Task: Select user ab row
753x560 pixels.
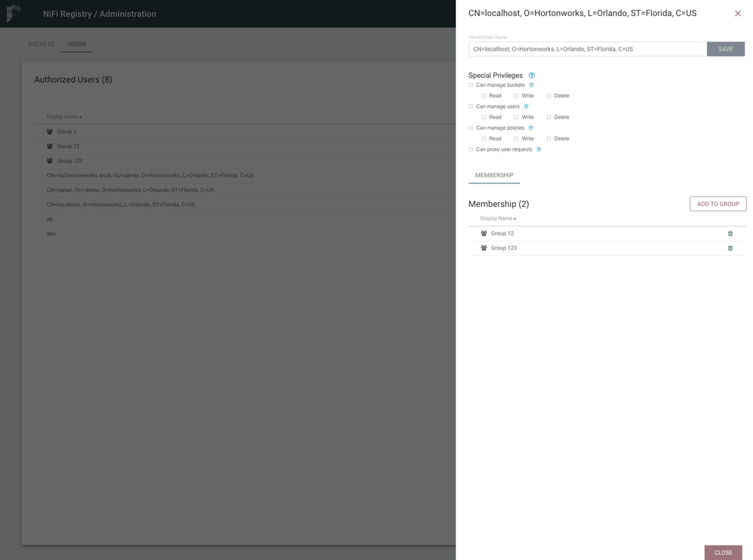Action: tap(245, 219)
